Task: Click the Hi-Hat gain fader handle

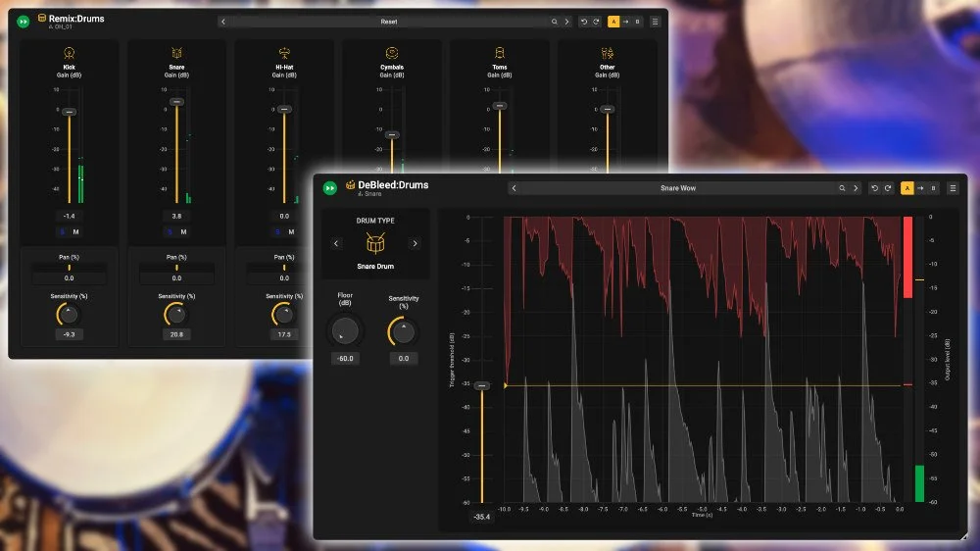Action: coord(284,109)
